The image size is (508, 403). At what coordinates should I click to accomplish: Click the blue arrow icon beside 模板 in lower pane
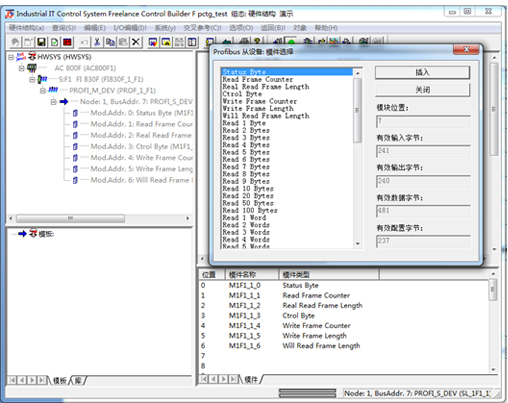coord(22,234)
